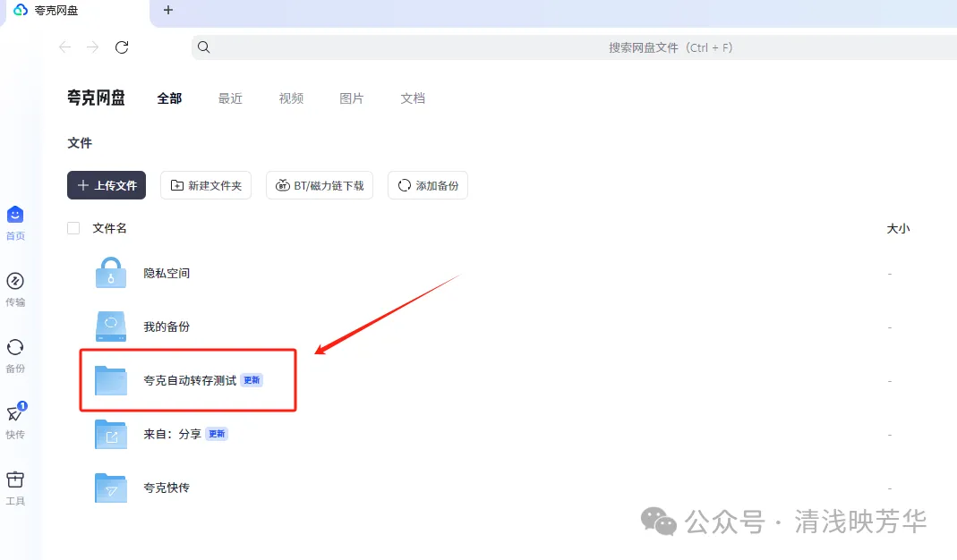Switch to the 文档 tab
The width and height of the screenshot is (957, 560).
pyautogui.click(x=413, y=98)
